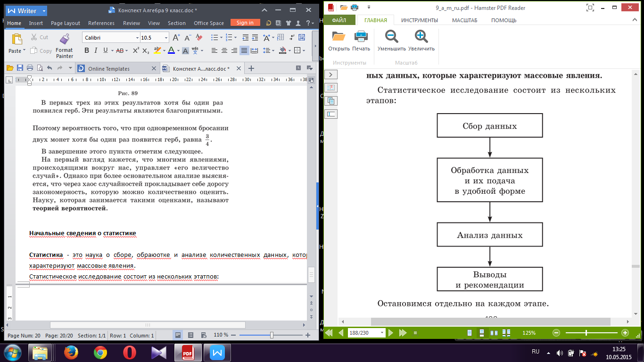This screenshot has height=362, width=644.
Task: Toggle Strikethrough formatting
Action: tap(120, 50)
